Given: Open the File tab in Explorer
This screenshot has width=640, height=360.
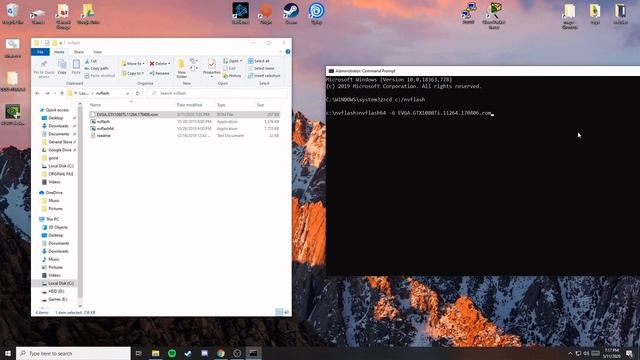Looking at the screenshot, I should point(40,52).
